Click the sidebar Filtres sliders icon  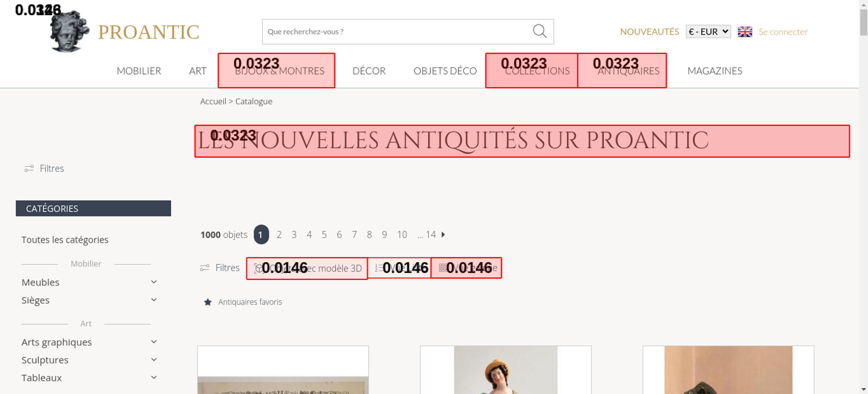[x=29, y=168]
